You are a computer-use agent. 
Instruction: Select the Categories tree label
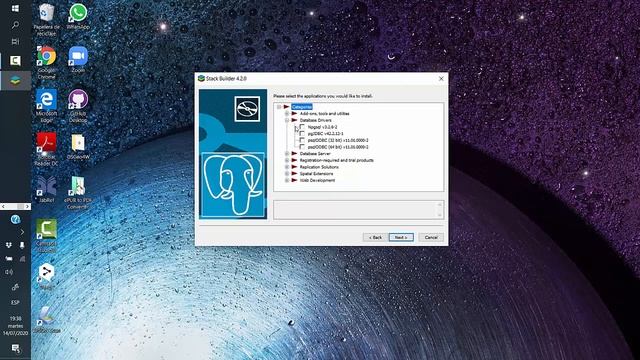(x=302, y=107)
